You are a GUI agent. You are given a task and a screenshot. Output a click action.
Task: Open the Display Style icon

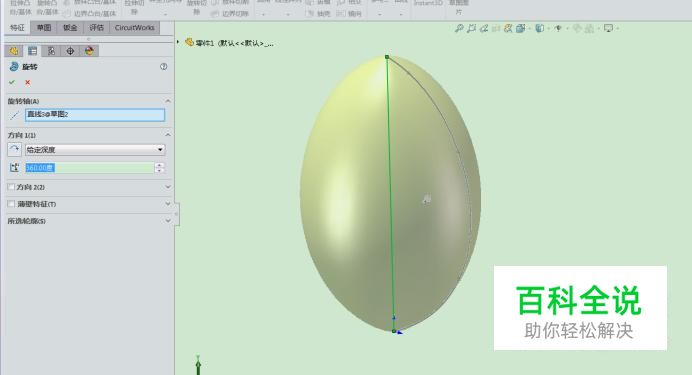[x=539, y=28]
